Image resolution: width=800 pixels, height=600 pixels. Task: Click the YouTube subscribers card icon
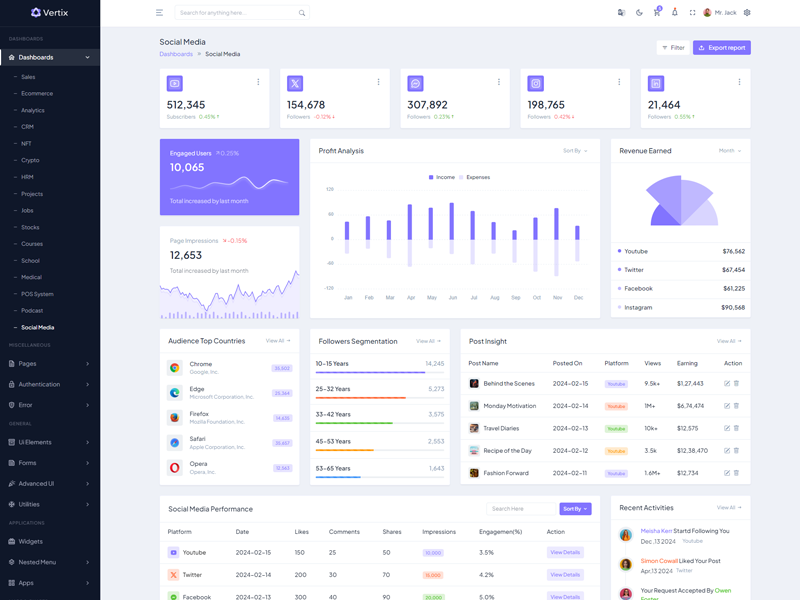(175, 84)
